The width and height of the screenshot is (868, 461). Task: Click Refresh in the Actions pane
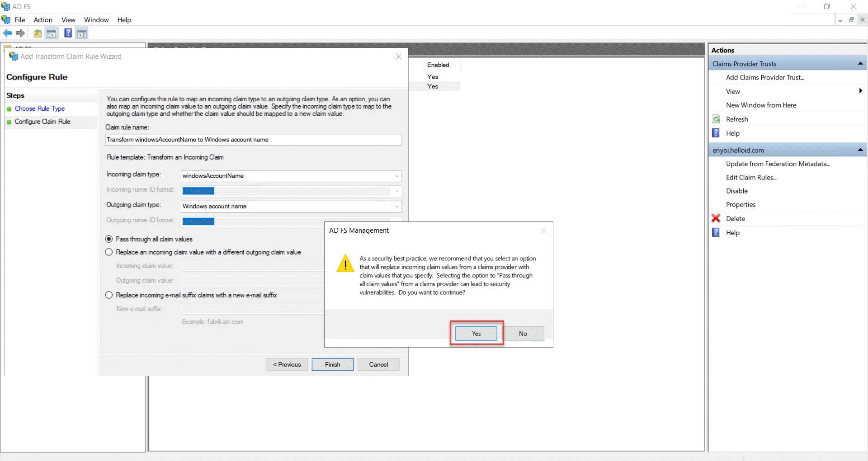737,119
